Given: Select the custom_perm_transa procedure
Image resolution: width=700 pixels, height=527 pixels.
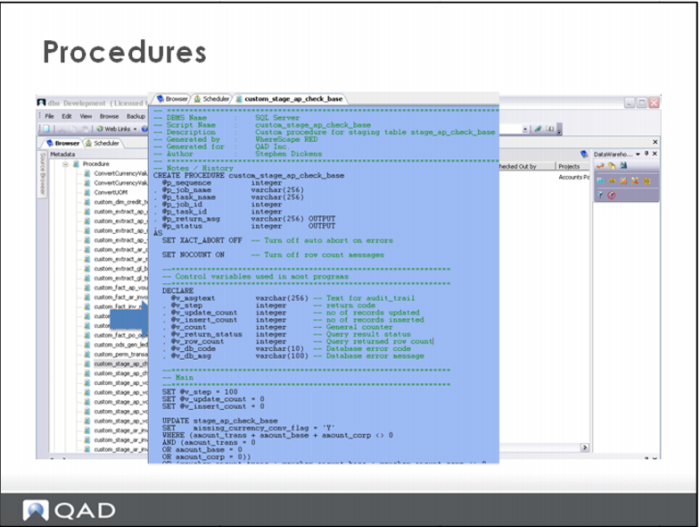Looking at the screenshot, I should [x=121, y=354].
